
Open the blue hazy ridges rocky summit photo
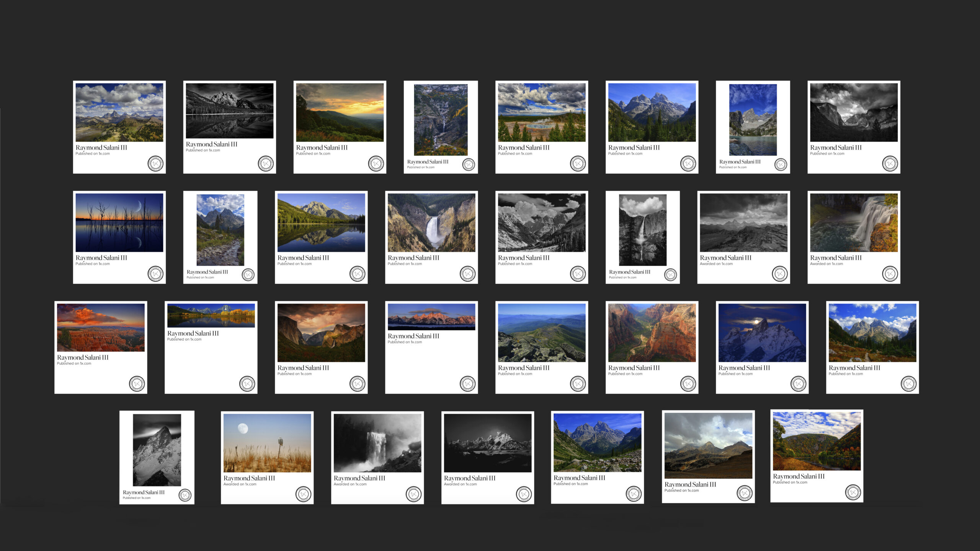[542, 333]
